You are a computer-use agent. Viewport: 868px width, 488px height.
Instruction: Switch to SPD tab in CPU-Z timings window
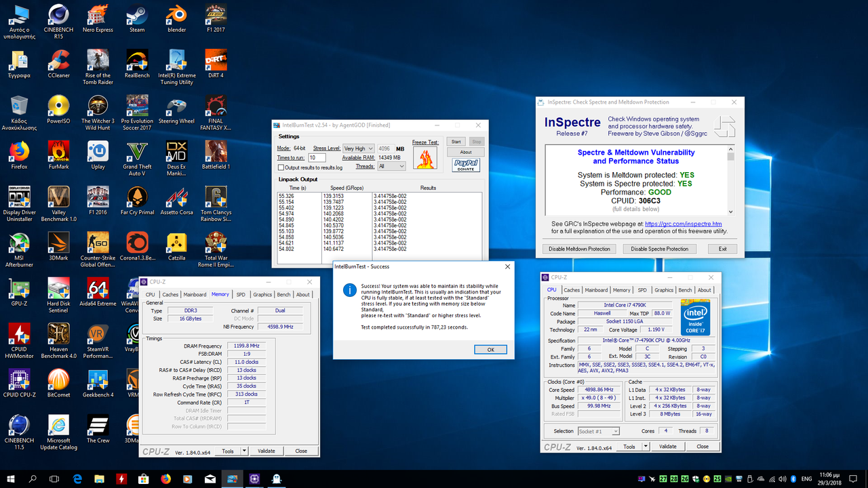(241, 295)
